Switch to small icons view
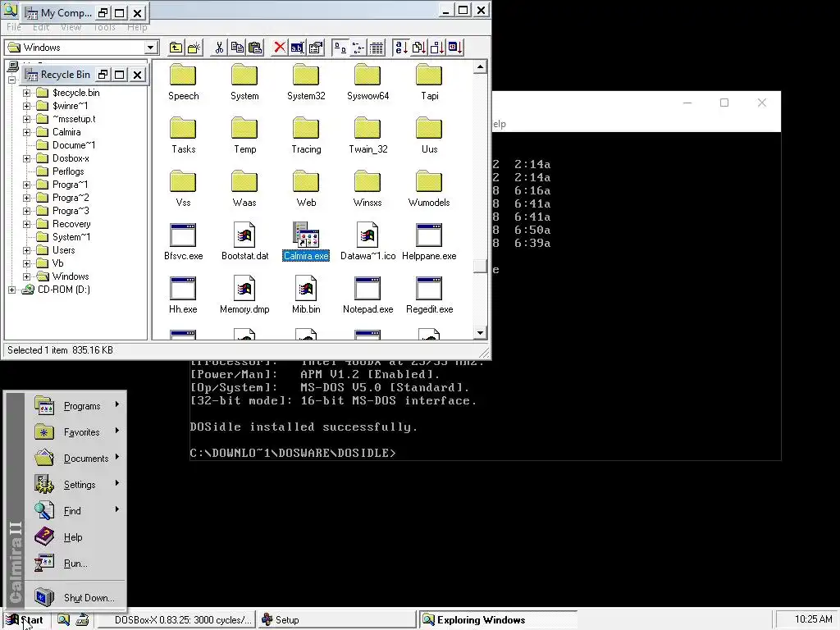Screen dimensions: 840x630 coord(358,48)
